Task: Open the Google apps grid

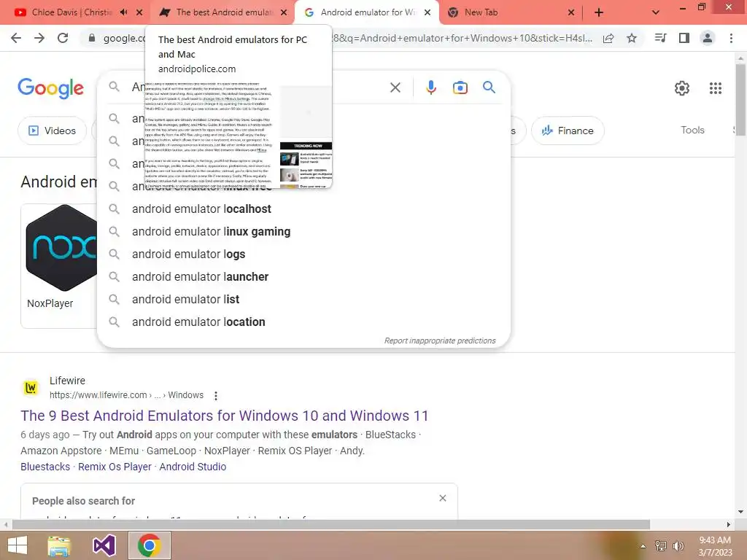Action: tap(716, 88)
